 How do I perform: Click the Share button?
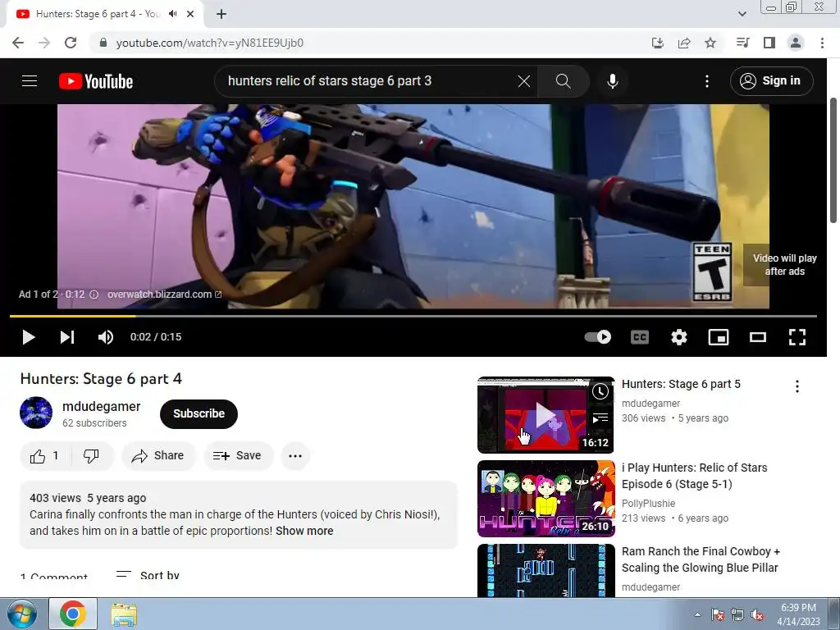(158, 456)
